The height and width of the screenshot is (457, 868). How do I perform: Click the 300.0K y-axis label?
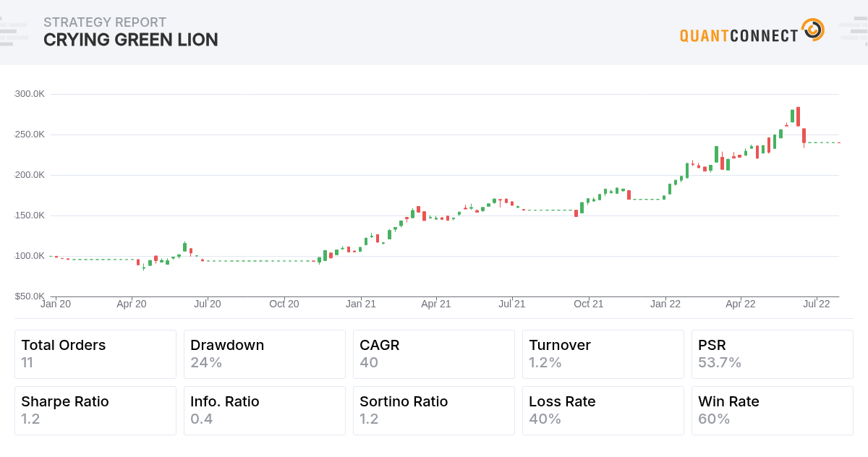[x=30, y=94]
